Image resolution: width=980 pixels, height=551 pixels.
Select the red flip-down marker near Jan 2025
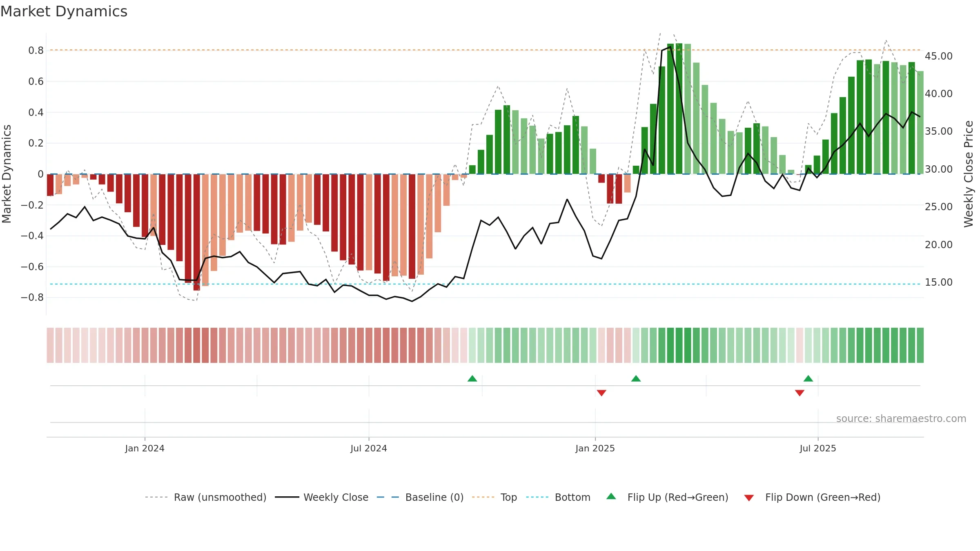[601, 393]
